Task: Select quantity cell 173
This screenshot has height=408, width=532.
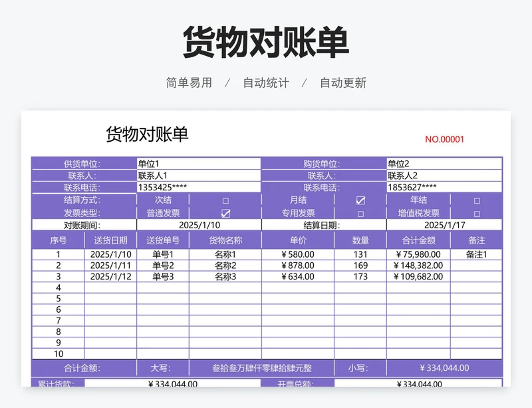Action: click(x=360, y=276)
